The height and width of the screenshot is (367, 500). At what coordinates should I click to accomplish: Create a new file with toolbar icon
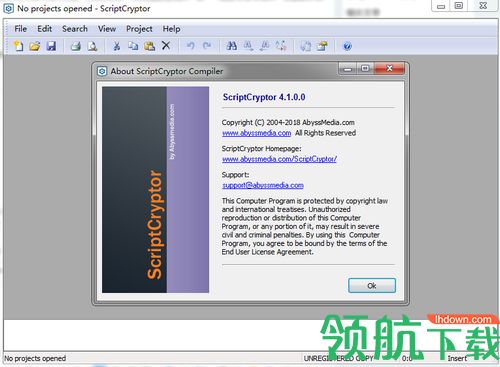point(19,46)
